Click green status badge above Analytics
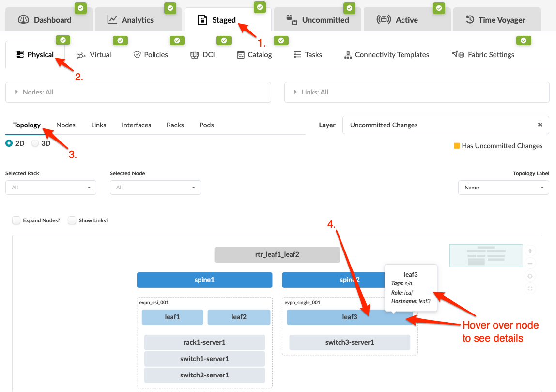 [x=170, y=8]
